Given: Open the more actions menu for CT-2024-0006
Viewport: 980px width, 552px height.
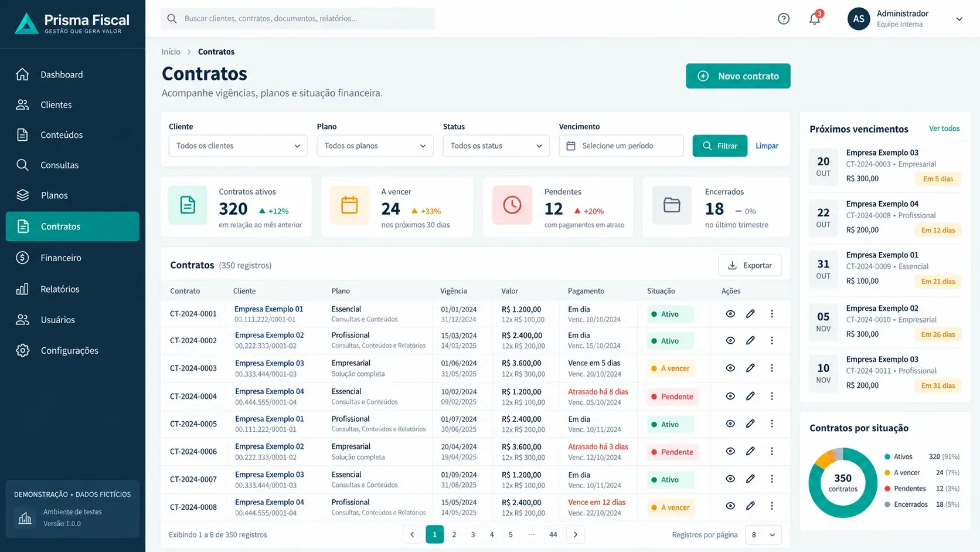Looking at the screenshot, I should point(772,451).
